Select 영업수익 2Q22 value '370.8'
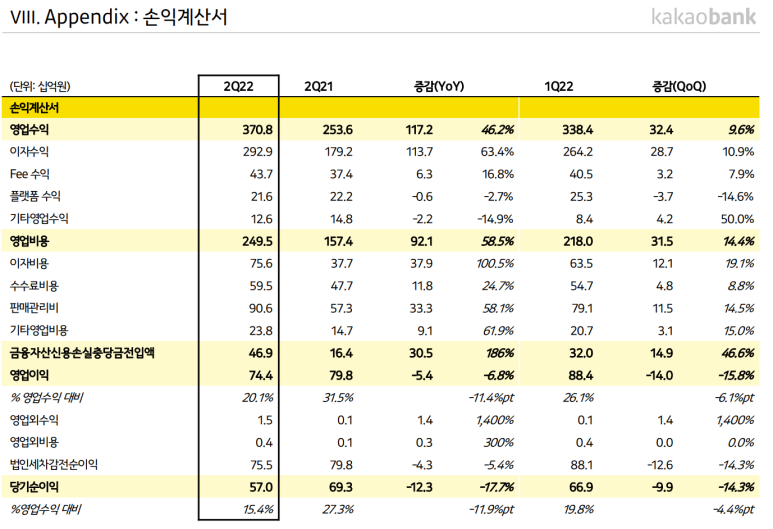This screenshot has width=773, height=529. [x=257, y=130]
